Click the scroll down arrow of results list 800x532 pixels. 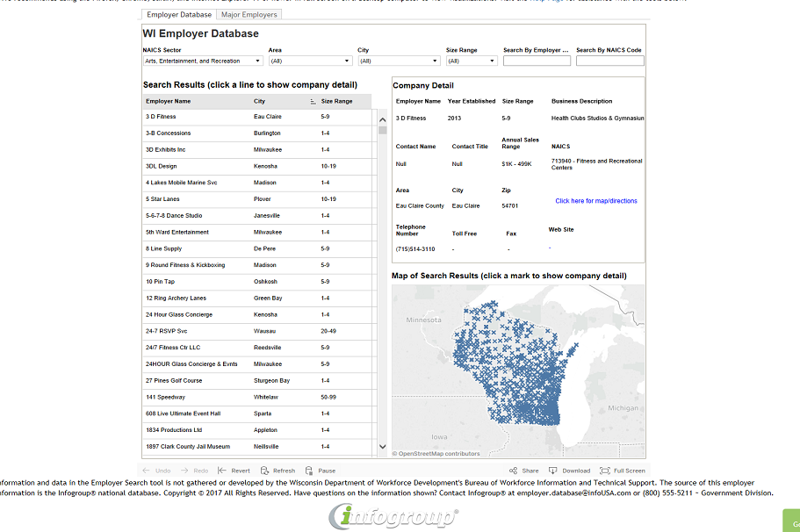(383, 447)
